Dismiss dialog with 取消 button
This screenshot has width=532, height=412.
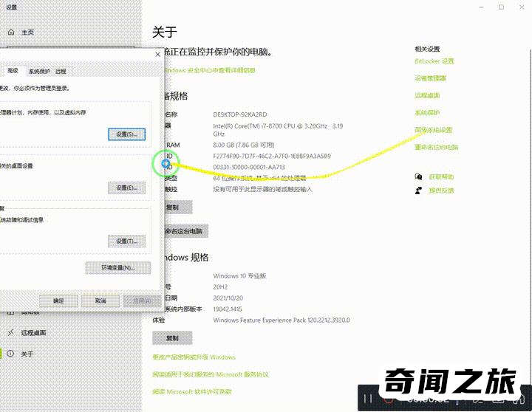click(x=100, y=301)
